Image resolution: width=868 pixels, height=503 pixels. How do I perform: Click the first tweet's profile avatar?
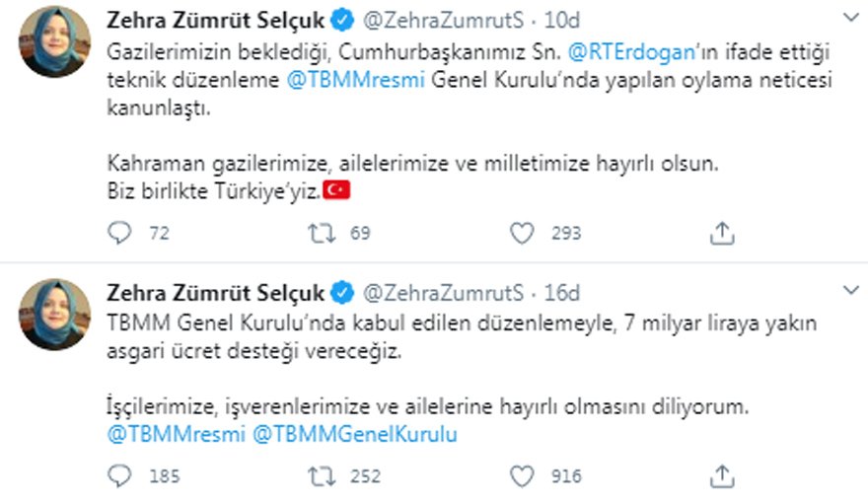pyautogui.click(x=54, y=41)
